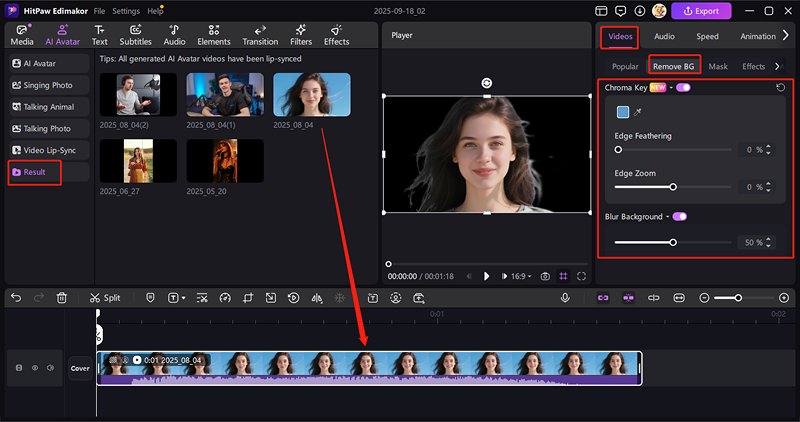The height and width of the screenshot is (422, 800).
Task: Click the Split scissors tool
Action: 105,298
